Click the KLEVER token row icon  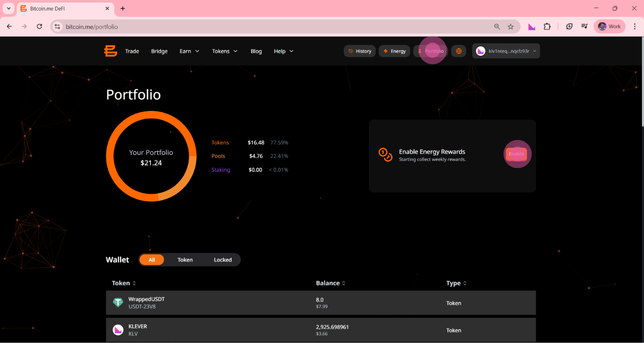click(118, 330)
